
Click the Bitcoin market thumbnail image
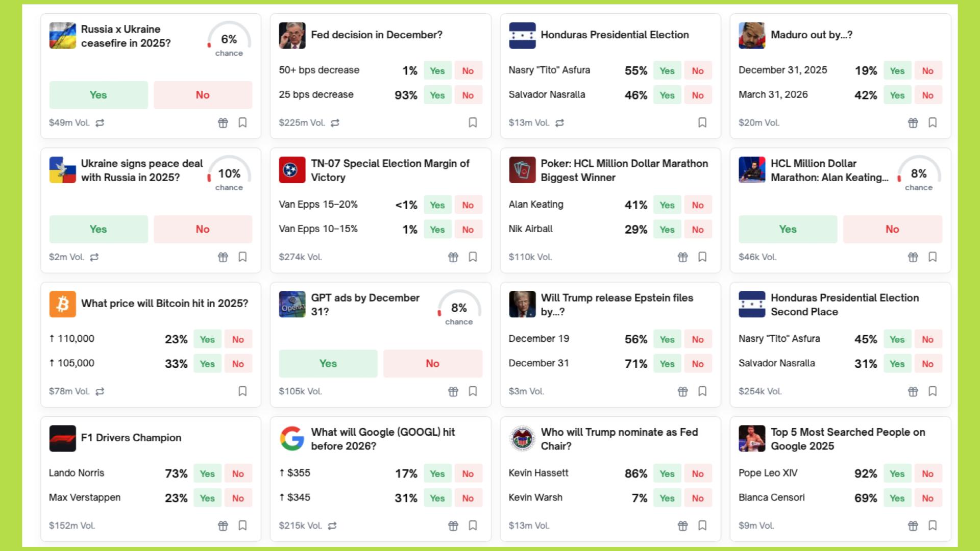62,304
